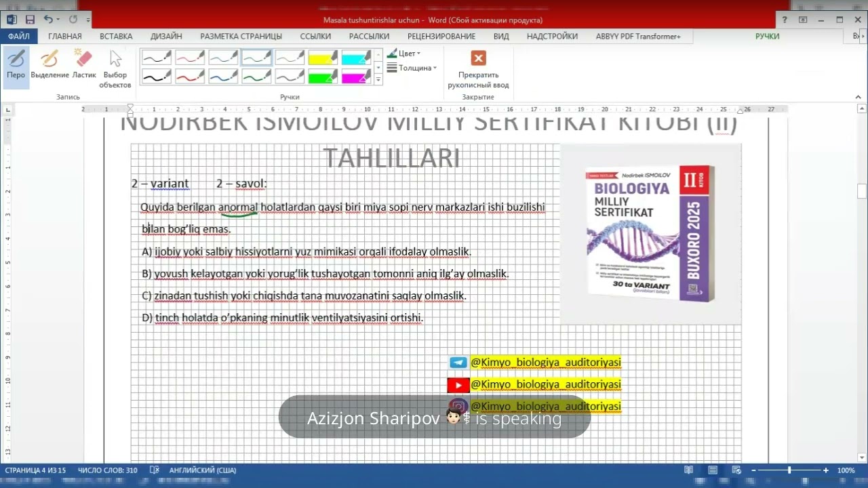The image size is (868, 488).
Task: Choose the Выбор объектов selection tool
Action: click(115, 68)
